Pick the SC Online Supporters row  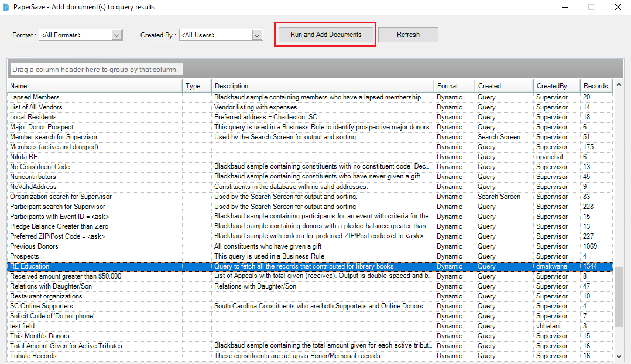(42, 306)
